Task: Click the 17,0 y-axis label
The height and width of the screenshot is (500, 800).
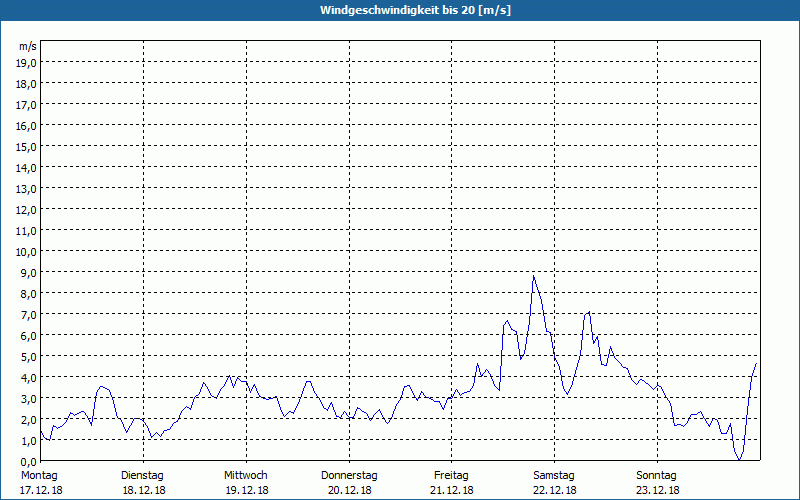Action: click(27, 105)
